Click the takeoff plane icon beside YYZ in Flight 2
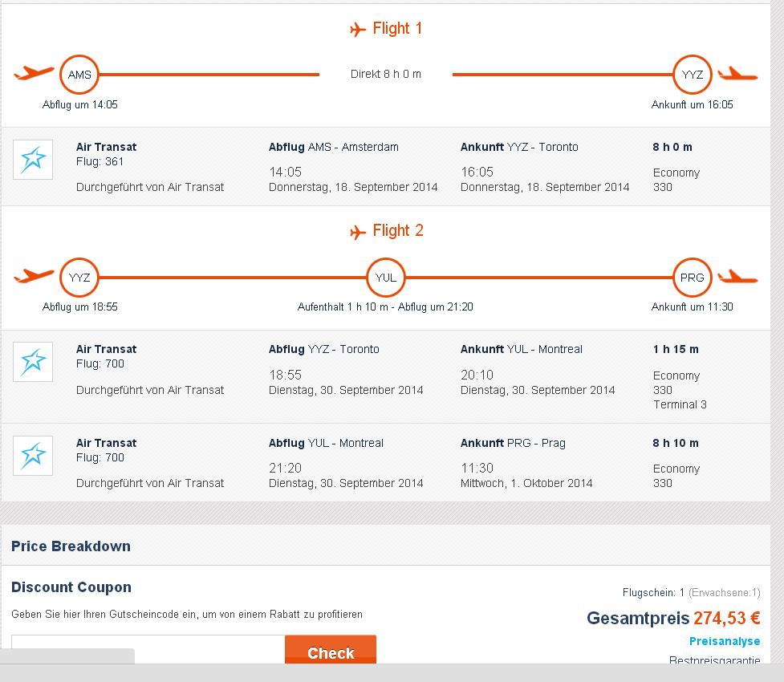The image size is (784, 682). click(34, 275)
